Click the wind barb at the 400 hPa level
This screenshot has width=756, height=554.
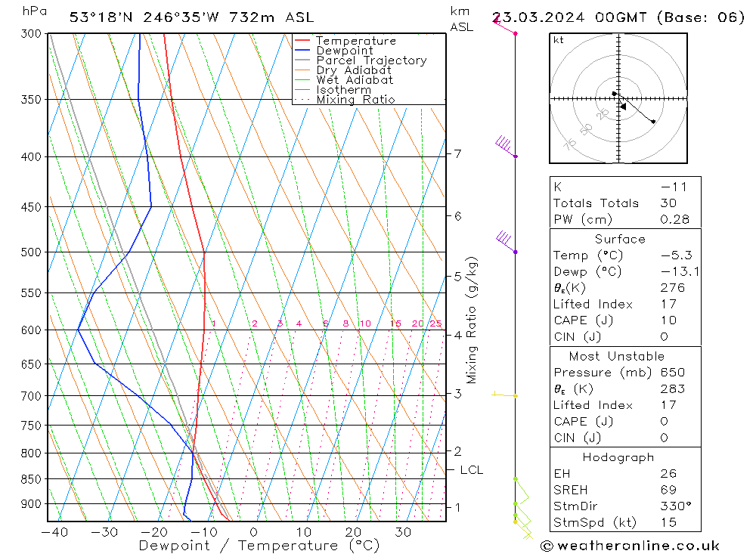pos(506,147)
